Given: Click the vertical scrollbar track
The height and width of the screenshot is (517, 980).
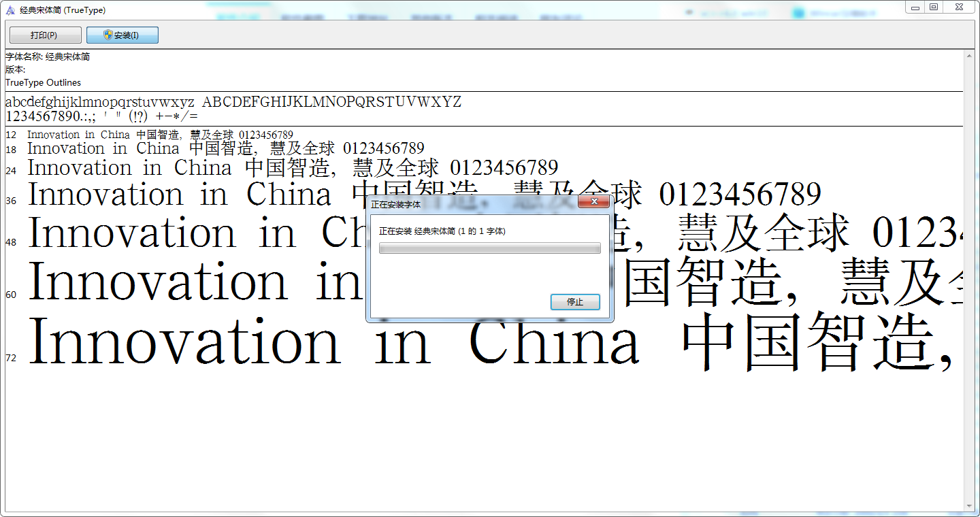Looking at the screenshot, I should click(x=969, y=272).
